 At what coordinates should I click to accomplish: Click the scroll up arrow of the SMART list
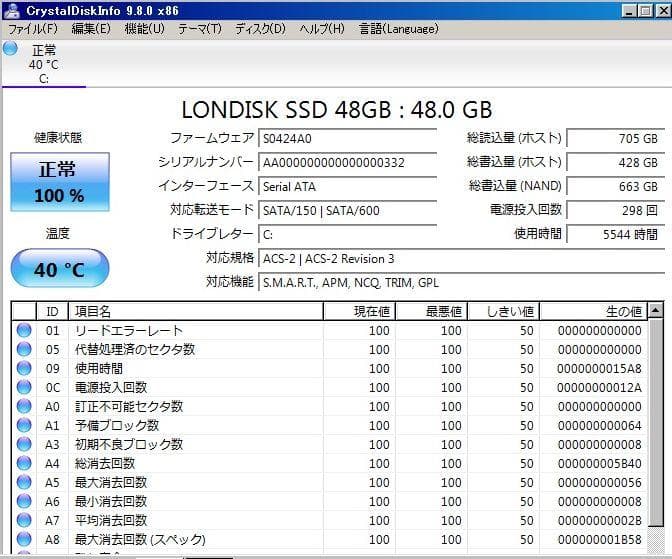655,310
